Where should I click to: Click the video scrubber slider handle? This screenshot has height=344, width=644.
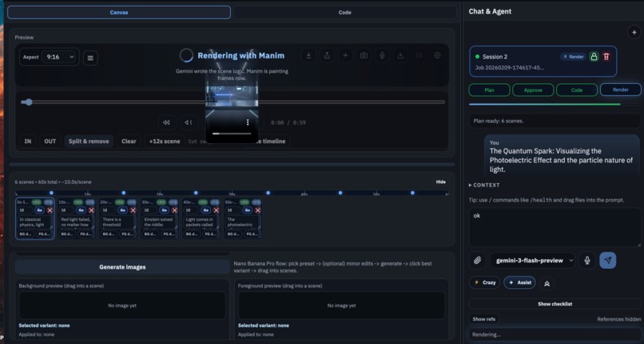pos(28,102)
